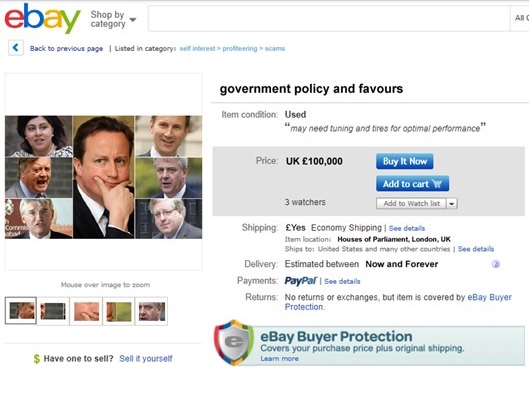Screen dimensions: 529x407
Task: Open the 'self interest' category breadcrumb
Action: click(197, 49)
